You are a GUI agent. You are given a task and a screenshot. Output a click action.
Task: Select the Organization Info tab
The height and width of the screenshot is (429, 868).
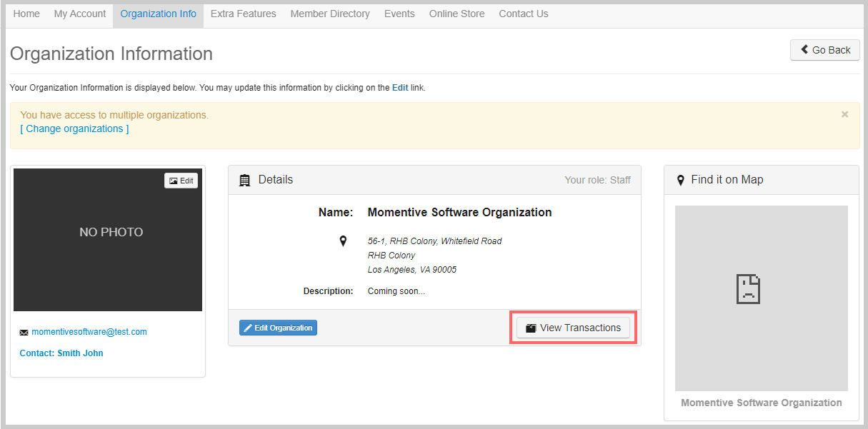point(158,14)
